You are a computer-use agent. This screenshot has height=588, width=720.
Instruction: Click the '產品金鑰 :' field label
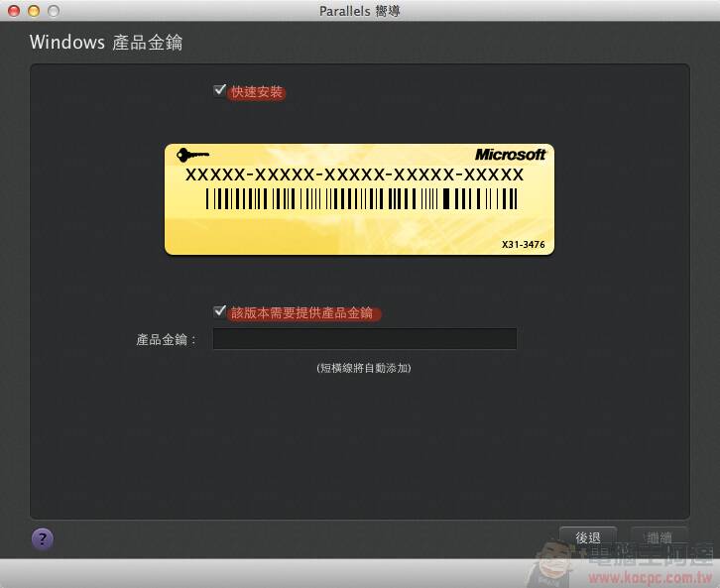[166, 340]
